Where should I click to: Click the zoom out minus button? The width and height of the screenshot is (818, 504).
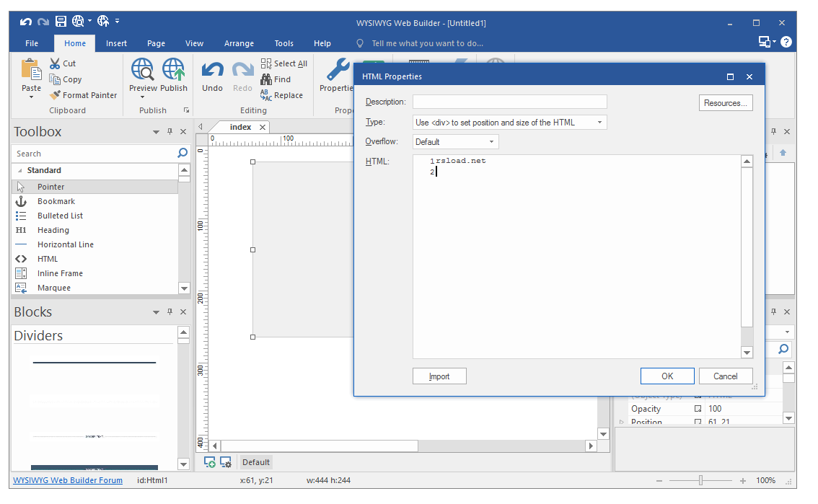click(659, 480)
